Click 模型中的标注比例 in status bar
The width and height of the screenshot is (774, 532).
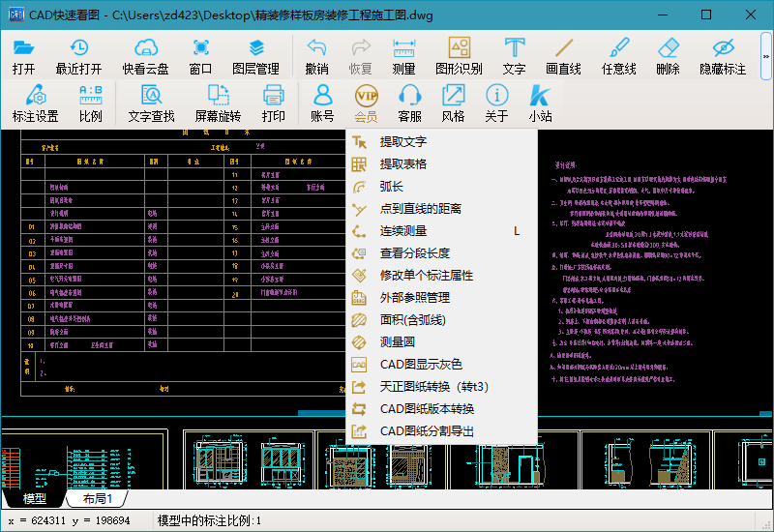pyautogui.click(x=209, y=521)
